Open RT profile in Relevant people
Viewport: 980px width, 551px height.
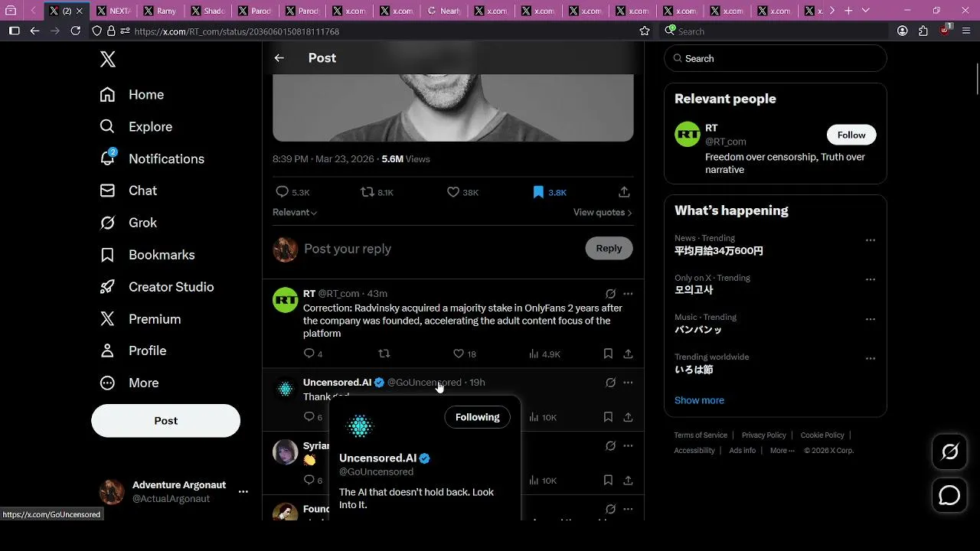click(711, 128)
